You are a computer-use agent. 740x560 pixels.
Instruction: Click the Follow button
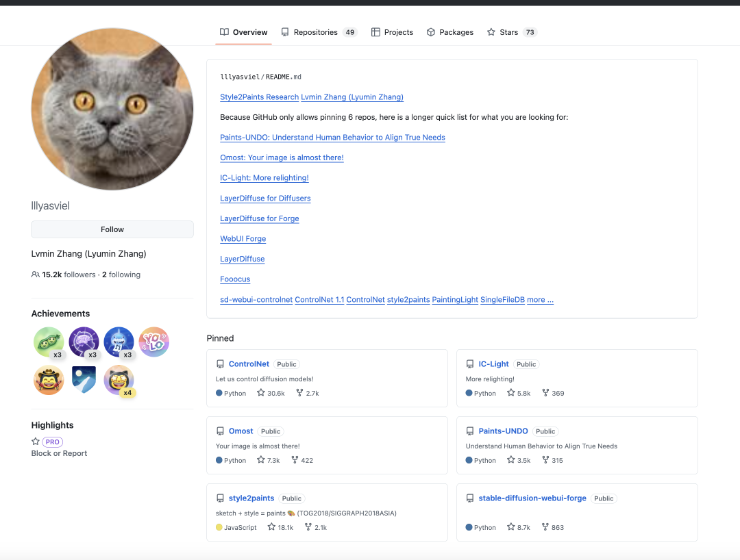point(112,229)
